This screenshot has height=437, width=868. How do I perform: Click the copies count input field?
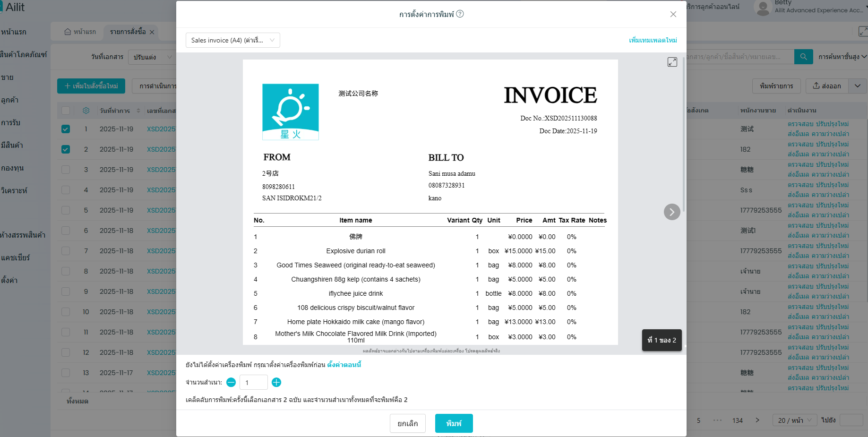(253, 382)
